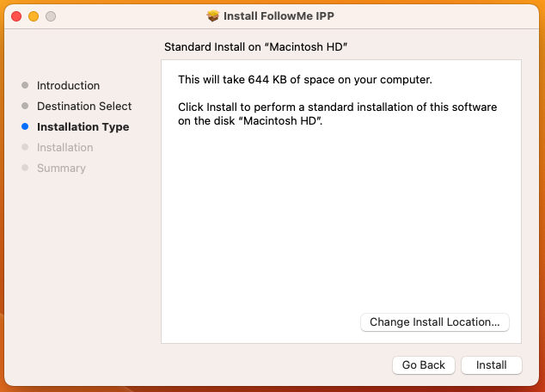Click the Standard Install on Macintosh HD heading
545x392 pixels.
pos(256,47)
